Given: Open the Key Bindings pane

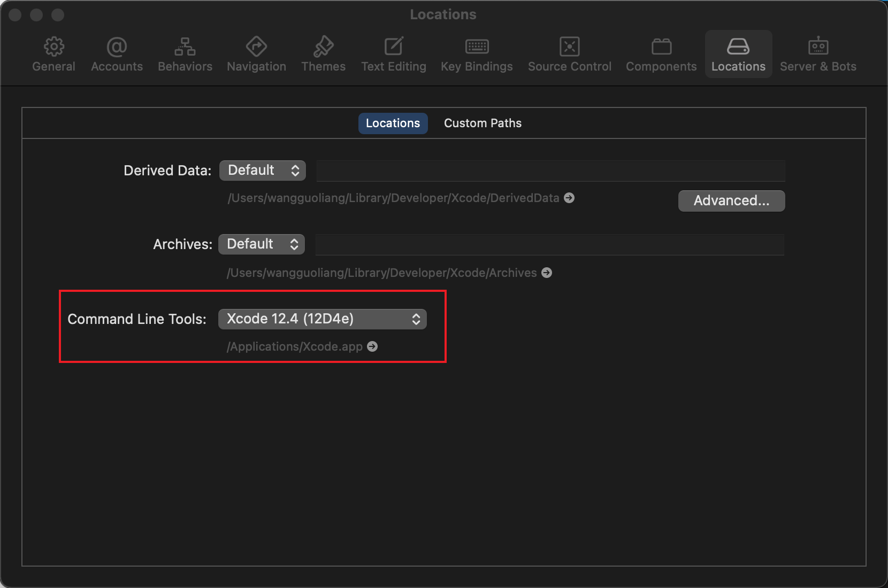Looking at the screenshot, I should click(x=476, y=53).
